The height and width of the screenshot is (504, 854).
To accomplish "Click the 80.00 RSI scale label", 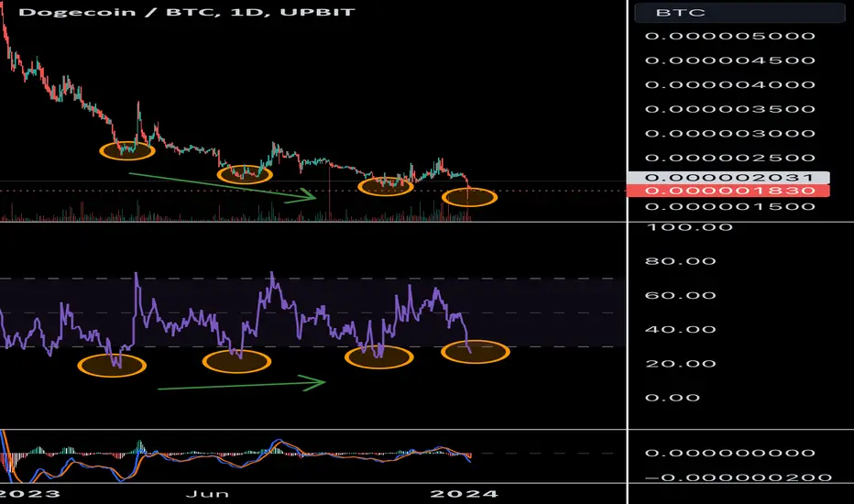I will [681, 261].
